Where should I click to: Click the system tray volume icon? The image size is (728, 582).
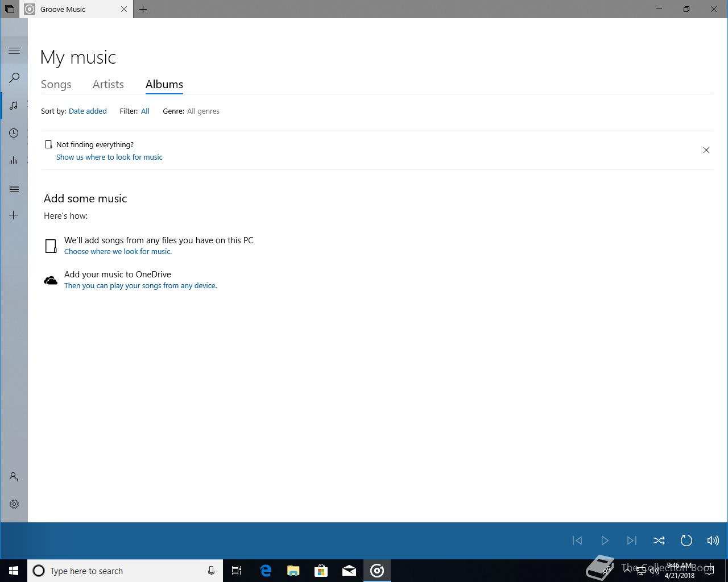click(x=655, y=571)
